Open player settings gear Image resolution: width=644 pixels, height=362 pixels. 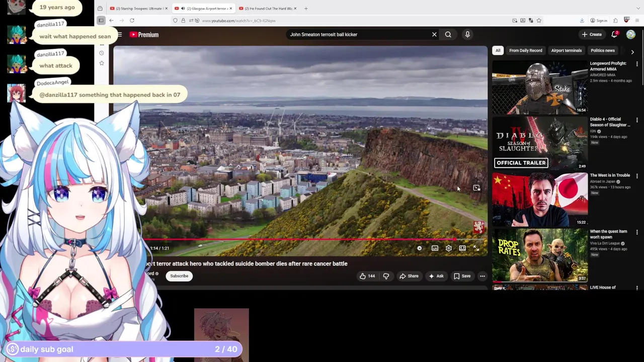(x=448, y=248)
